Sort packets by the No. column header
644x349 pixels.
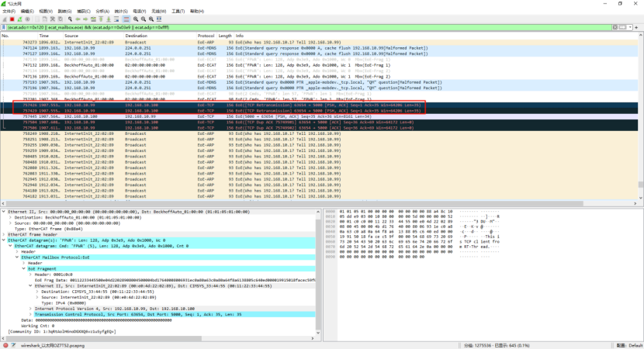pos(19,36)
